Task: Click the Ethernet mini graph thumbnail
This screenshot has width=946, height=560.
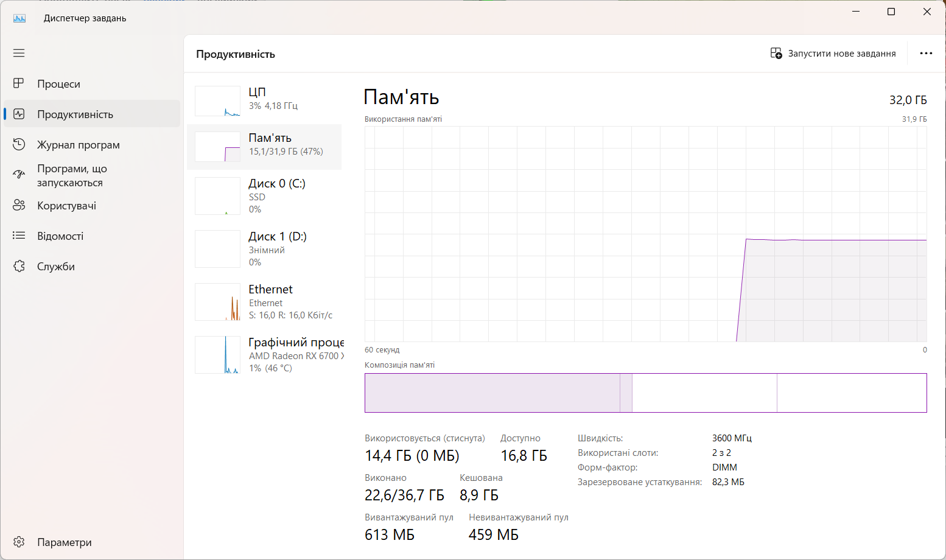Action: tap(217, 302)
